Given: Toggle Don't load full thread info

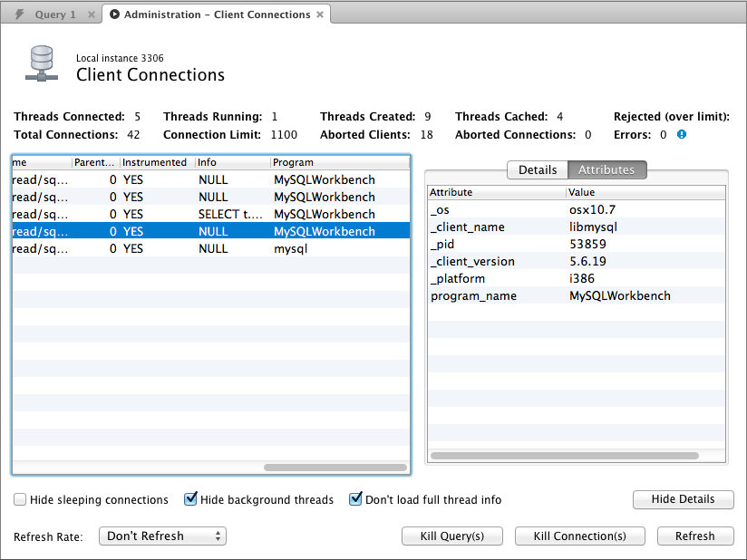Looking at the screenshot, I should pyautogui.click(x=355, y=499).
